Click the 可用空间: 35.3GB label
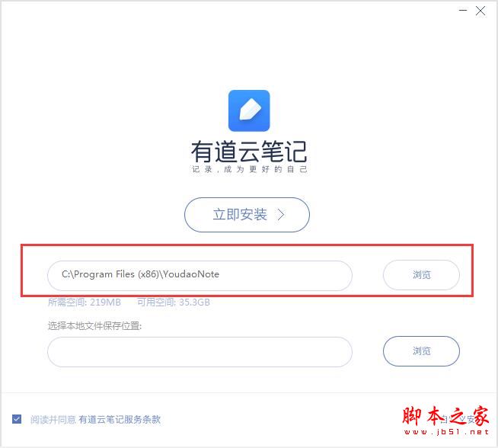Image resolution: width=498 pixels, height=448 pixels. 174,302
